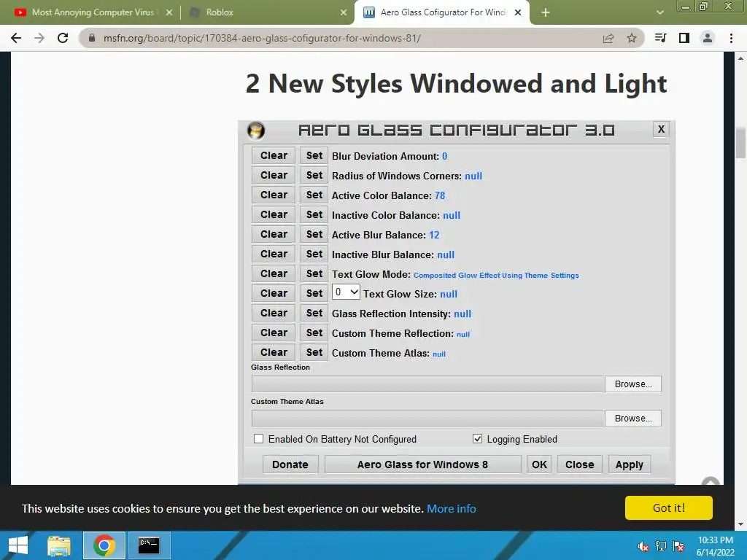
Task: Select the Aero Glass Cofigurator tab
Action: click(x=443, y=12)
